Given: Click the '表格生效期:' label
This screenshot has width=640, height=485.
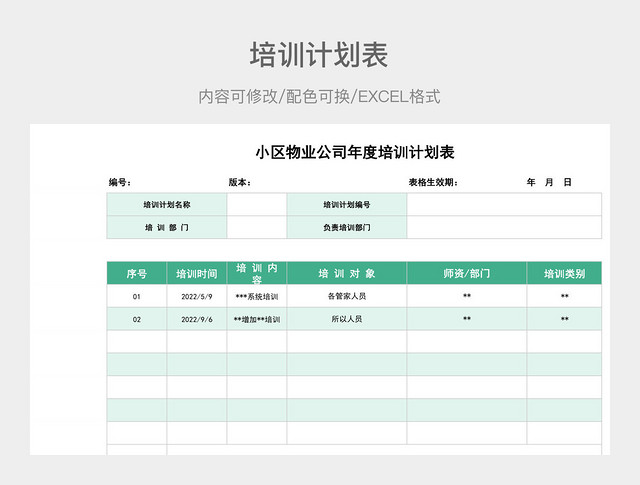Looking at the screenshot, I should 433,182.
